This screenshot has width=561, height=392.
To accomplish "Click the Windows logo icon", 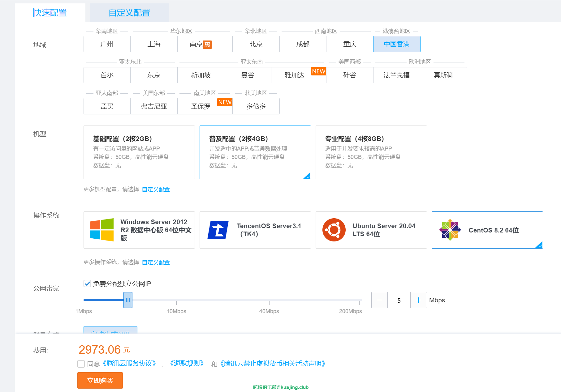I will (x=102, y=230).
